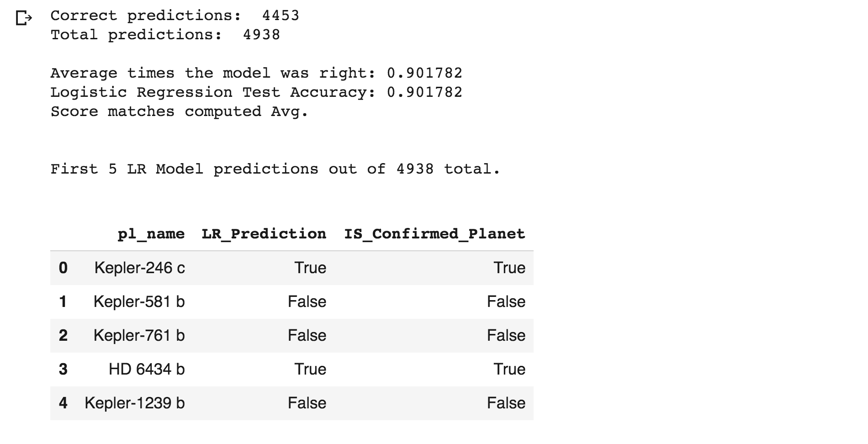Click IS_Confirmed_Planet True value for HD 6434 b

coord(509,369)
